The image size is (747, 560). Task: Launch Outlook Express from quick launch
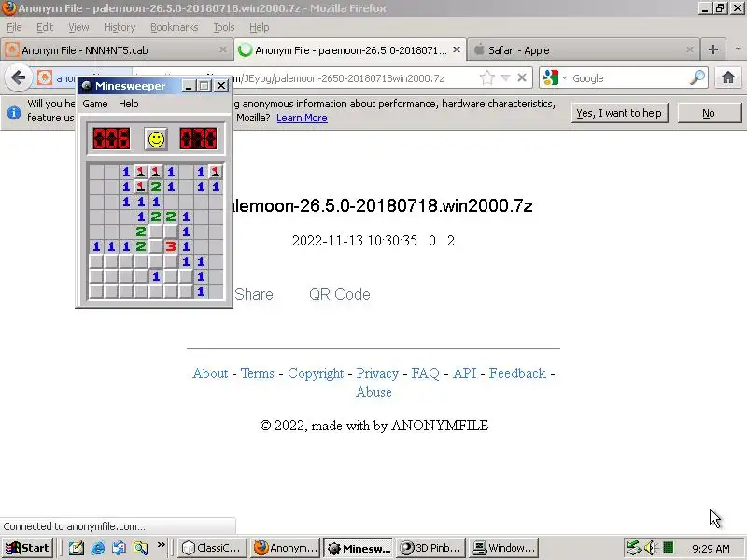click(x=120, y=548)
